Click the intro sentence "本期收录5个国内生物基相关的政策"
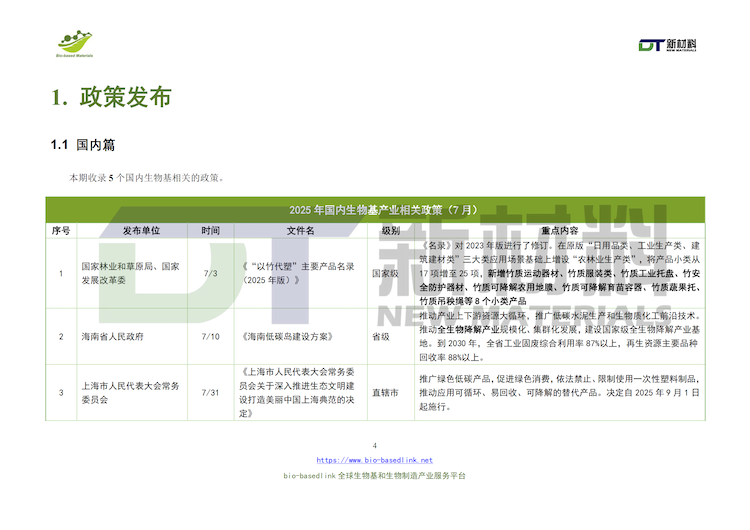The width and height of the screenshot is (750, 530). (145, 178)
